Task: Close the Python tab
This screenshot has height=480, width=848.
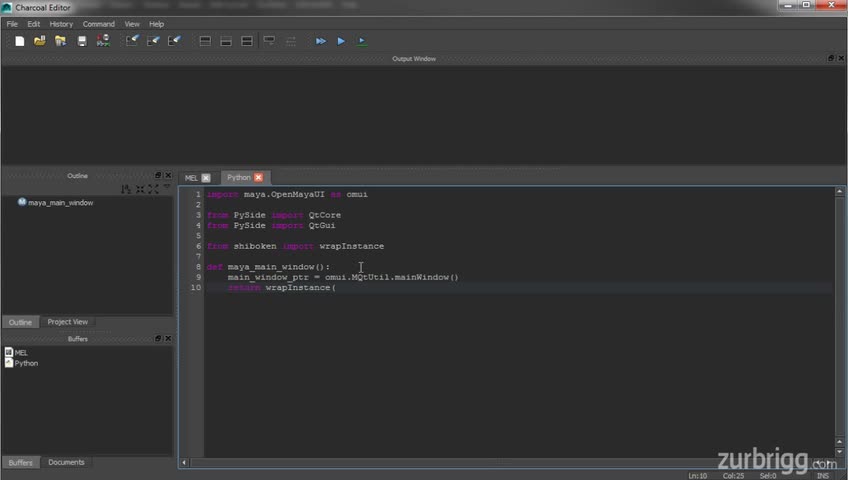Action: point(258,178)
